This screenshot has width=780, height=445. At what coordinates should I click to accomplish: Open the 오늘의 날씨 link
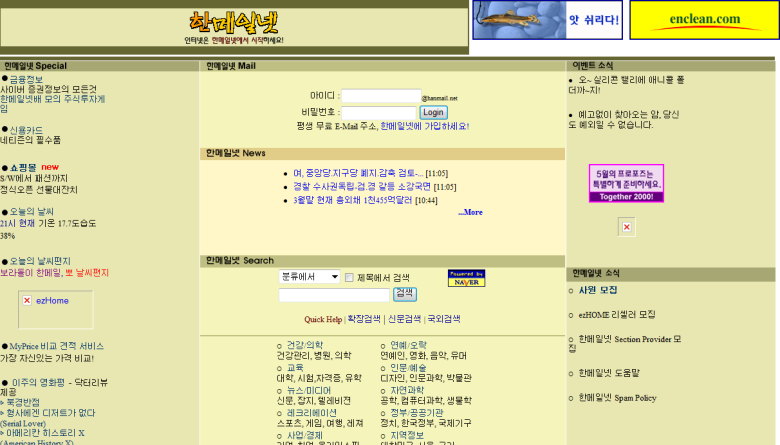point(32,212)
